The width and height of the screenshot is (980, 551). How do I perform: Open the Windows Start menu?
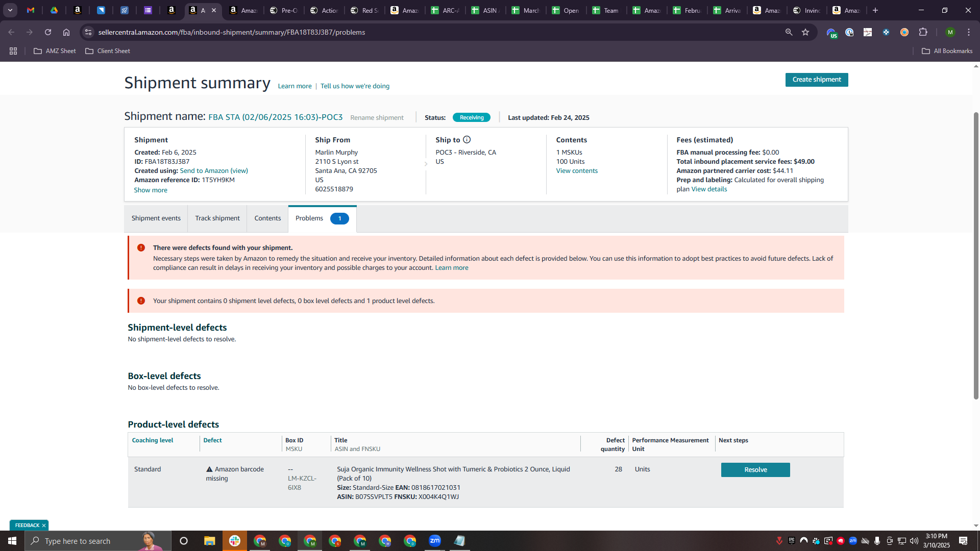(12, 541)
